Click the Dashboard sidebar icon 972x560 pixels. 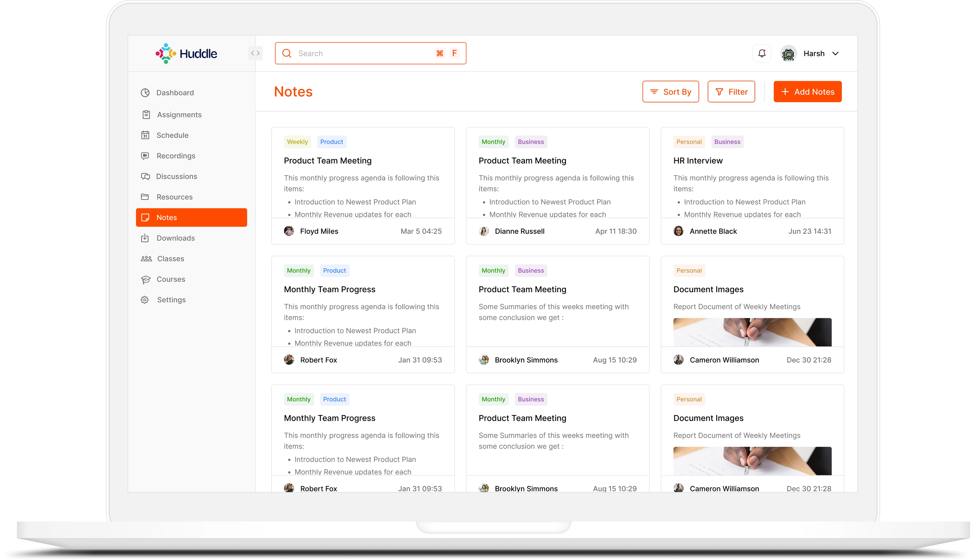tap(145, 93)
